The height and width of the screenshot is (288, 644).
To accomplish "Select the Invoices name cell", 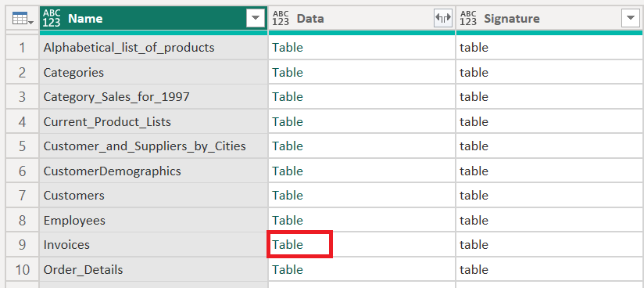I will 154,245.
